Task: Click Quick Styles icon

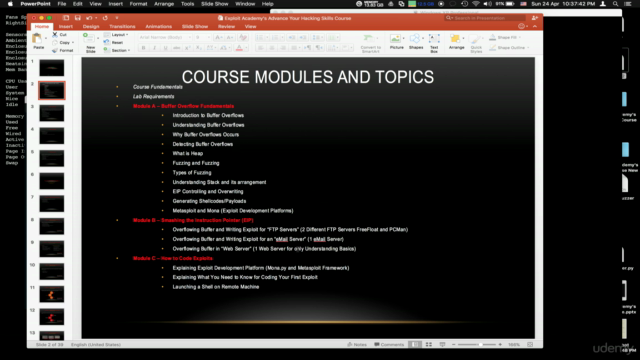Action: point(476,40)
